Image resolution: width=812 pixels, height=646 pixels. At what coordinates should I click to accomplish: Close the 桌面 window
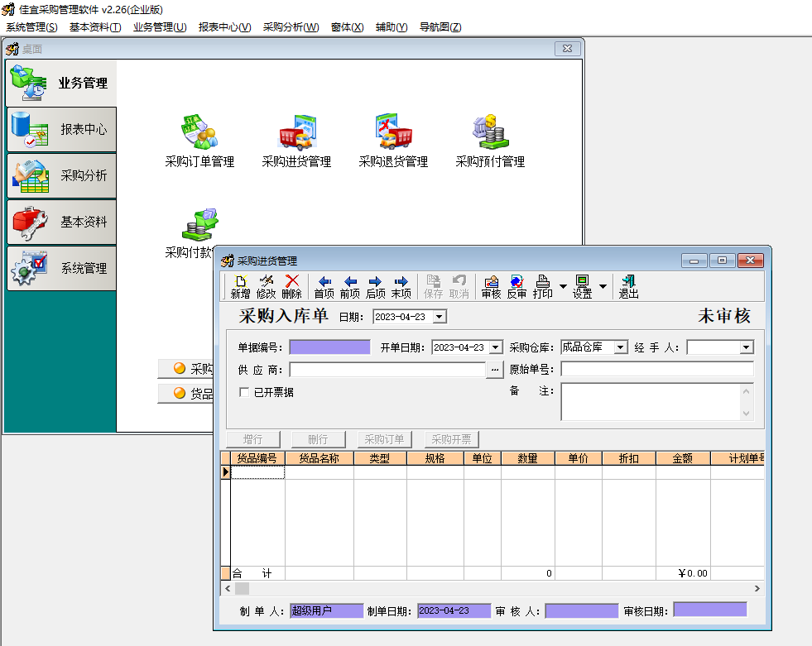568,49
